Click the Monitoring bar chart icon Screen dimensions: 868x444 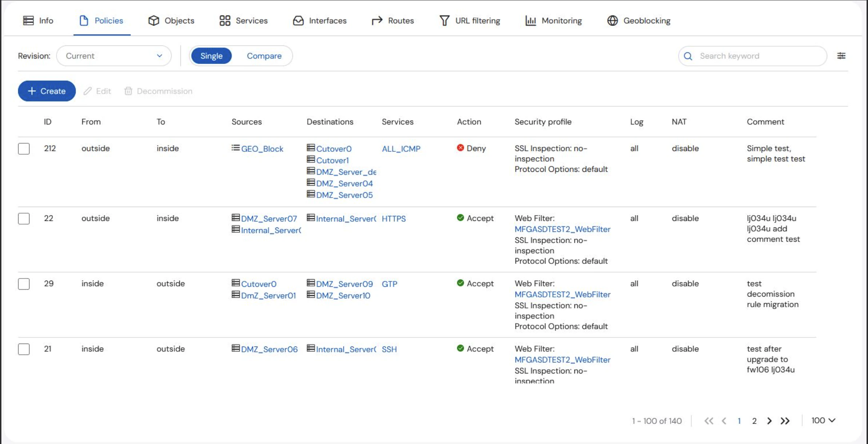coord(530,21)
